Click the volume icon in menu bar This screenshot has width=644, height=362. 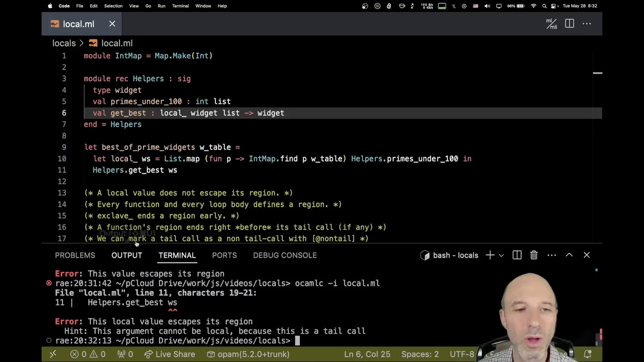[x=487, y=6]
